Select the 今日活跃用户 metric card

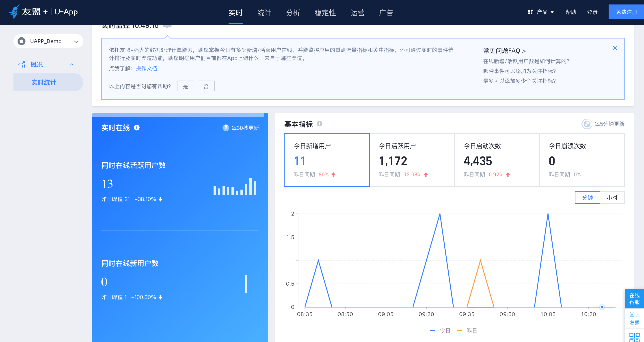point(412,160)
